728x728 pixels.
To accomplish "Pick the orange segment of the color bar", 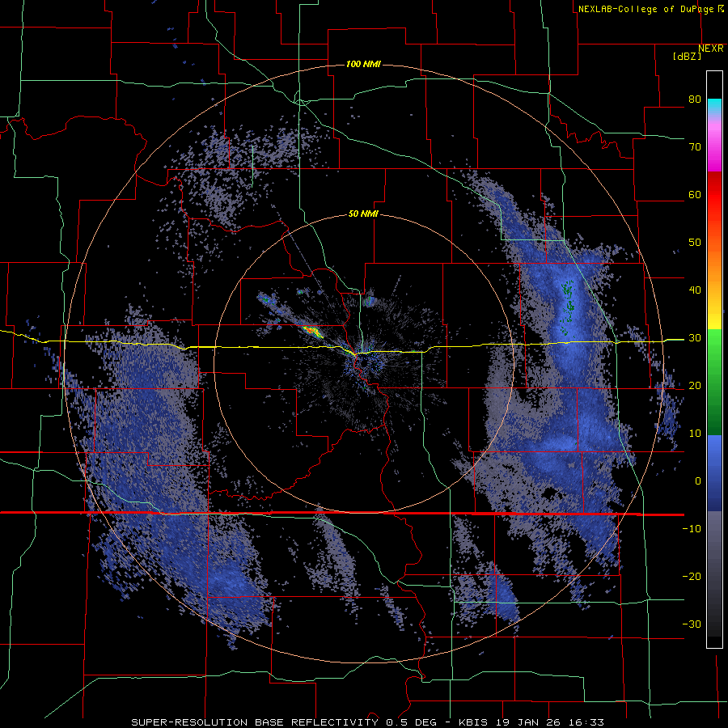I will [x=714, y=267].
